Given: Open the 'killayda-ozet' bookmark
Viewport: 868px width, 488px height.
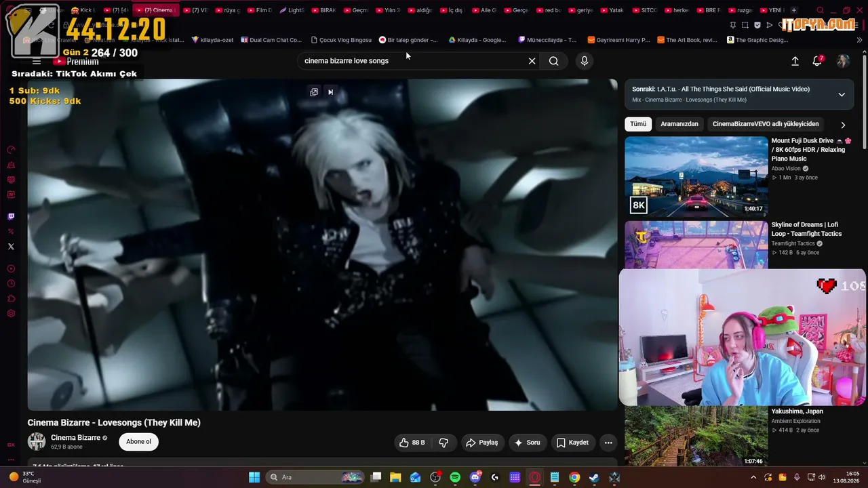Looking at the screenshot, I should pyautogui.click(x=213, y=40).
